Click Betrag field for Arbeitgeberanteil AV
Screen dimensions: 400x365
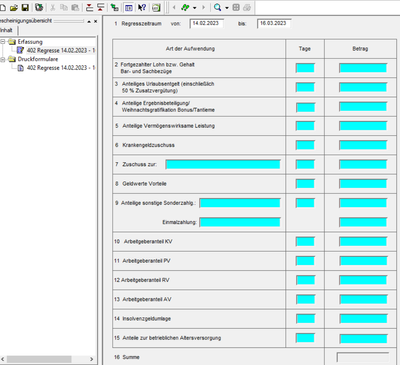(x=363, y=299)
